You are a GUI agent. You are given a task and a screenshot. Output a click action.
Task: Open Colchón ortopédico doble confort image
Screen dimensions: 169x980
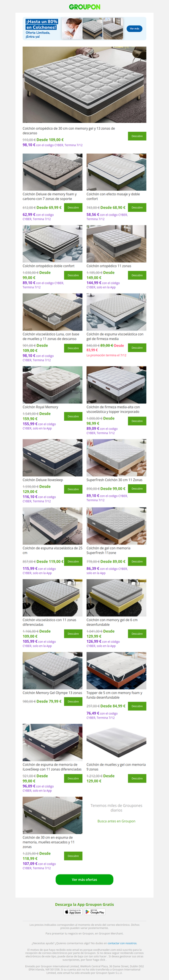point(52,244)
